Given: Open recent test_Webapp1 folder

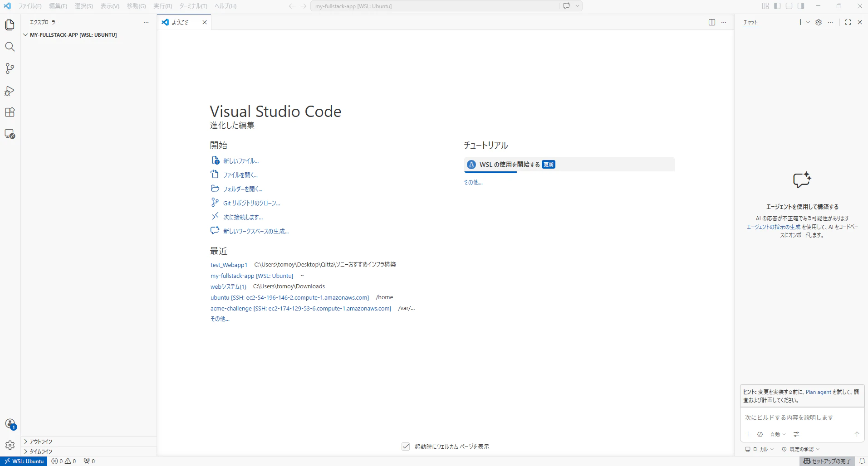Looking at the screenshot, I should 229,265.
